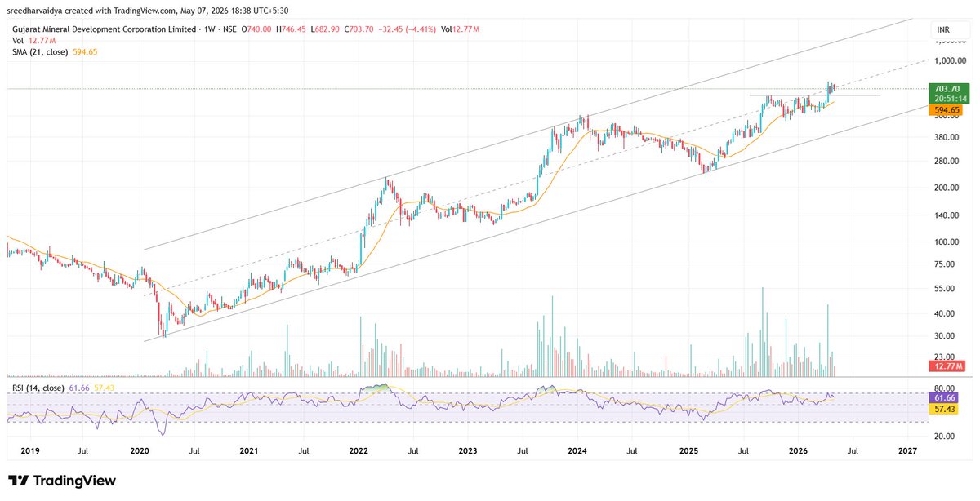Viewport: 980px width, 501px height.
Task: Click the 20.00 RSI axis label
Action: pos(945,437)
